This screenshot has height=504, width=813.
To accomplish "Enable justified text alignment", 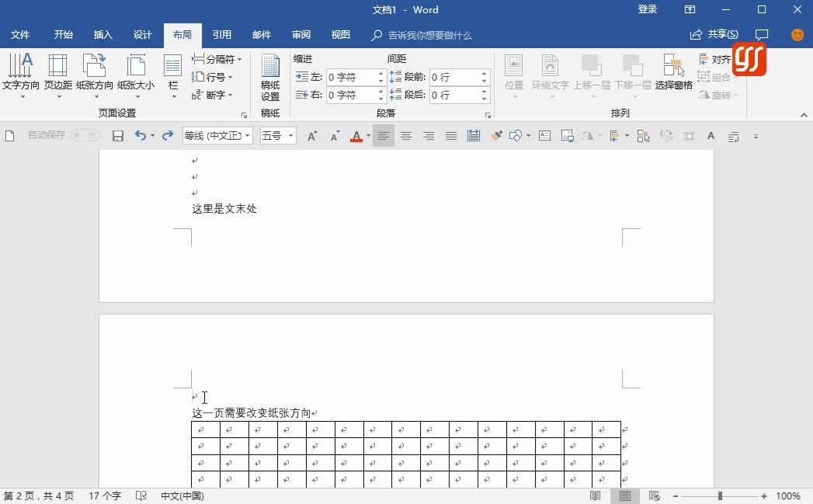I will [451, 135].
